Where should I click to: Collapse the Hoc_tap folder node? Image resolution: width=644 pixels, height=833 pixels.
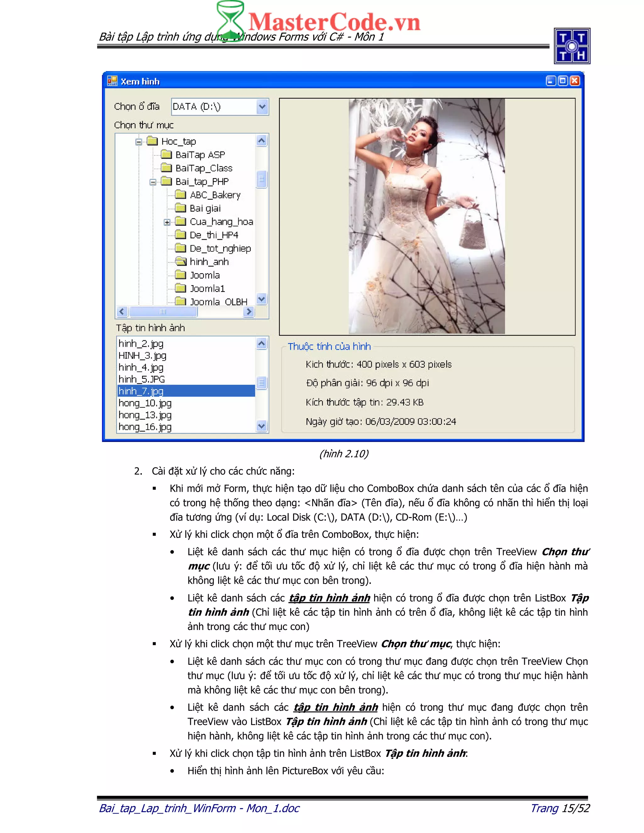coord(139,142)
